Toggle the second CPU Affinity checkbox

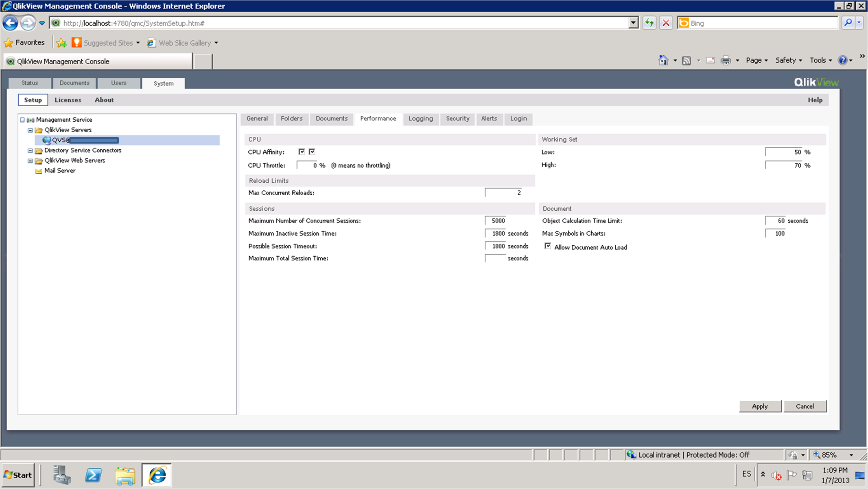coord(312,152)
